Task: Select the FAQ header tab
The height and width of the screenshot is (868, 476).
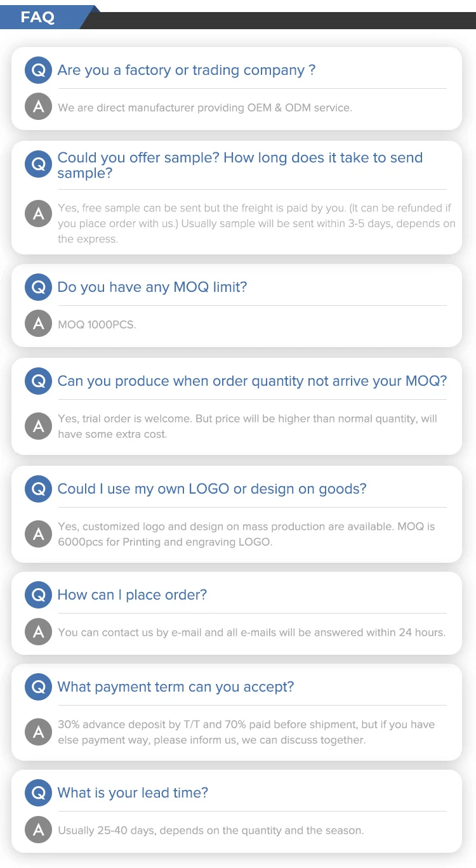Action: pyautogui.click(x=38, y=17)
